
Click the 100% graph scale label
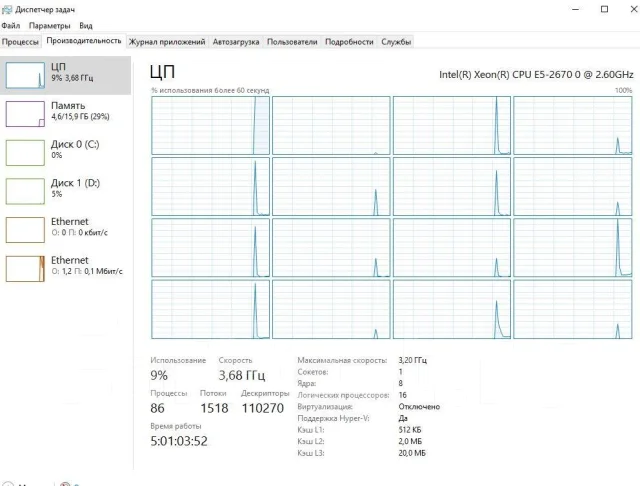pyautogui.click(x=623, y=90)
